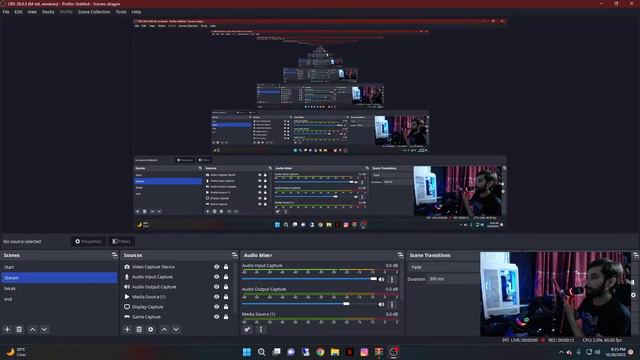Pop out the Scenes dock
The width and height of the screenshot is (640, 360).
pos(114,255)
